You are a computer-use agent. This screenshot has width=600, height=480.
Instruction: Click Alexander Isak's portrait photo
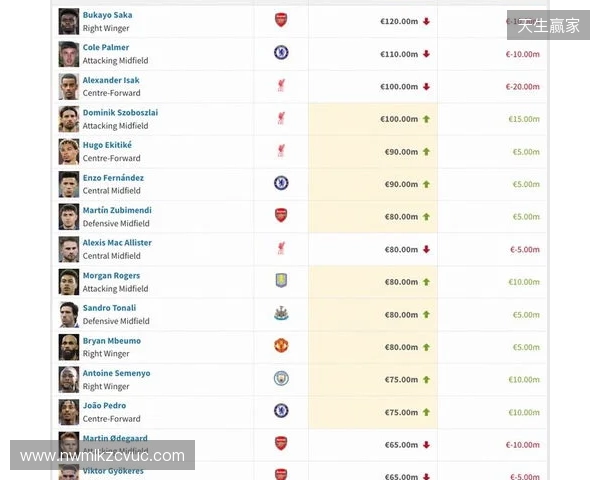68,86
